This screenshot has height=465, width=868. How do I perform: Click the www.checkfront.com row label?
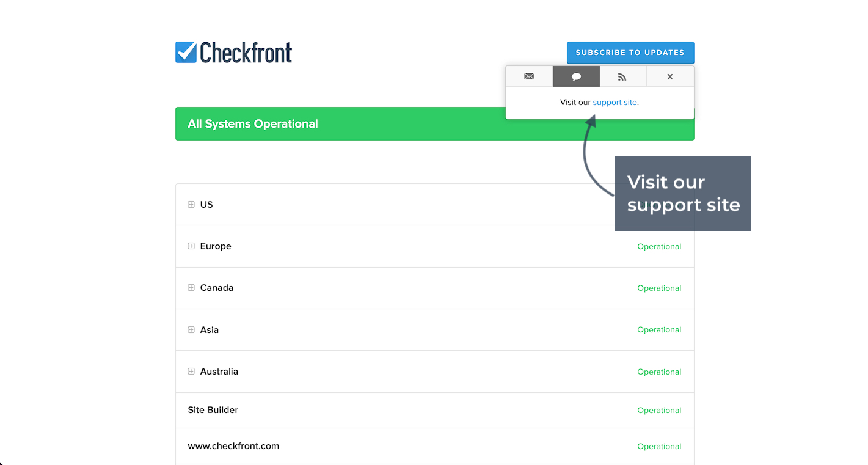coord(233,446)
